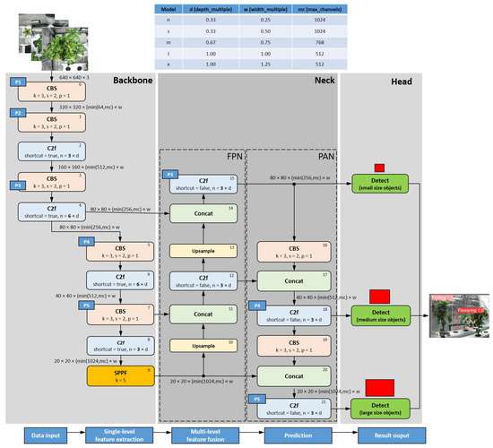Click the Model column header
This screenshot has width=493, height=448.
[169, 9]
